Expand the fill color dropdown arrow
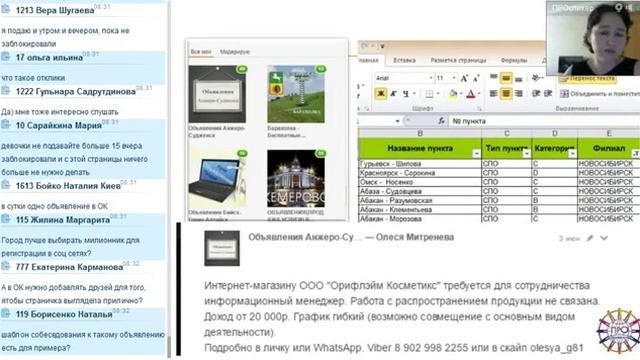Viewport: 640px width, 360px height. [x=461, y=94]
